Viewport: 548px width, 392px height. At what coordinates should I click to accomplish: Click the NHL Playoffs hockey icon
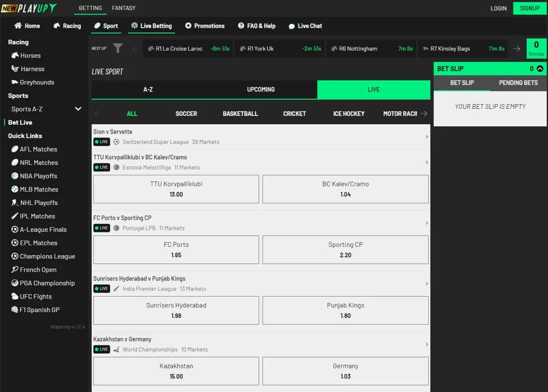(14, 203)
